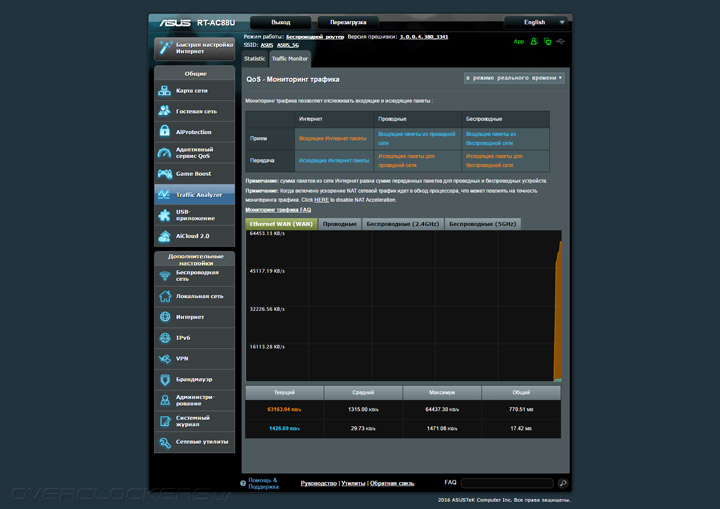
Task: Open the English language dropdown
Action: pos(536,22)
